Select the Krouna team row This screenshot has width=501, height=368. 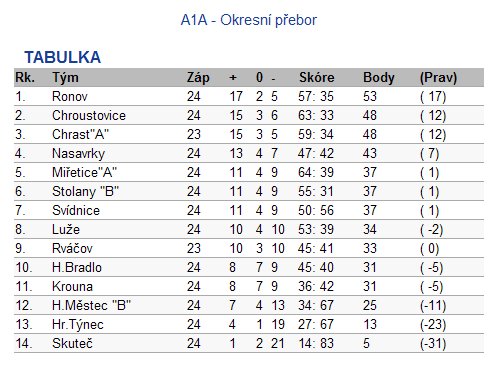coord(249,287)
